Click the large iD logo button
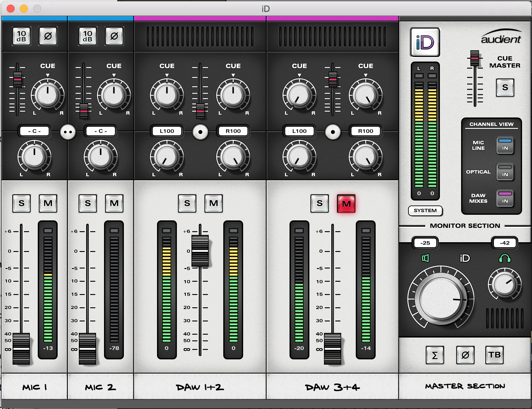Image resolution: width=532 pixels, height=409 pixels. click(425, 42)
